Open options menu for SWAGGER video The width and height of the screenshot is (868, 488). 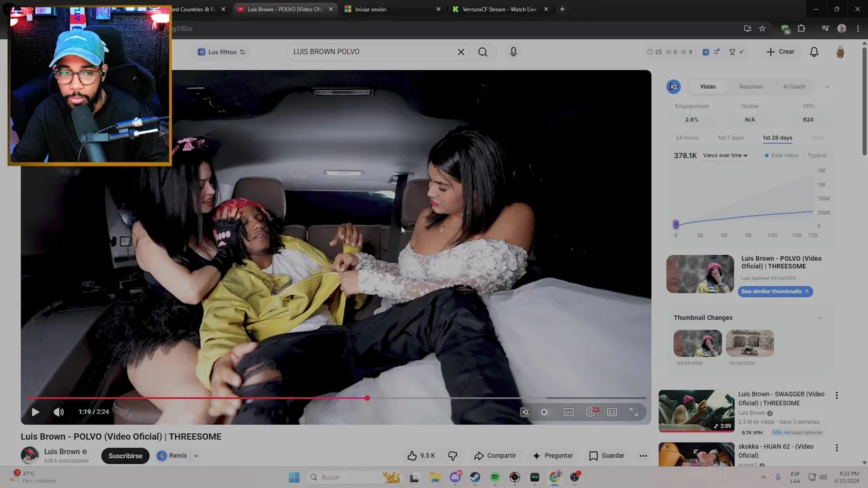coord(836,395)
